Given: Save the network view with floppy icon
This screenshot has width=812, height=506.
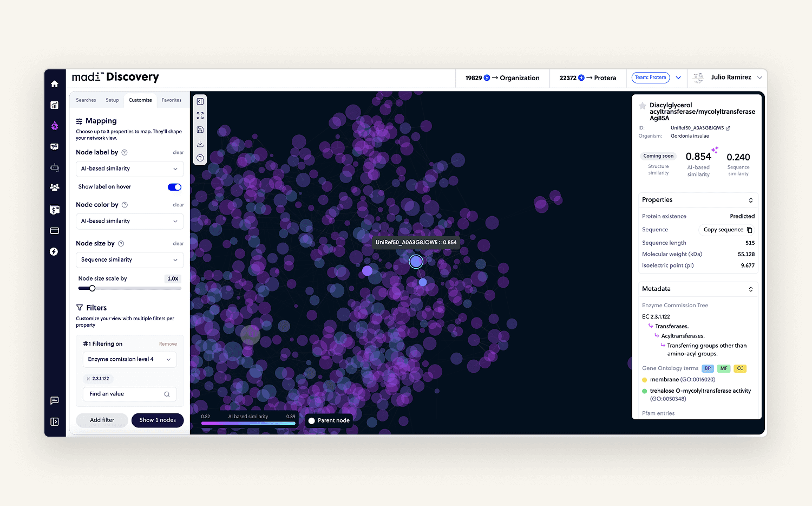Looking at the screenshot, I should pos(200,130).
